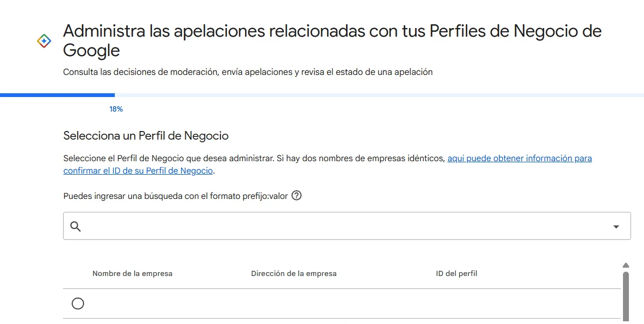Click inside the profile search input field
Image resolution: width=644 pixels, height=324 pixels.
click(323, 225)
